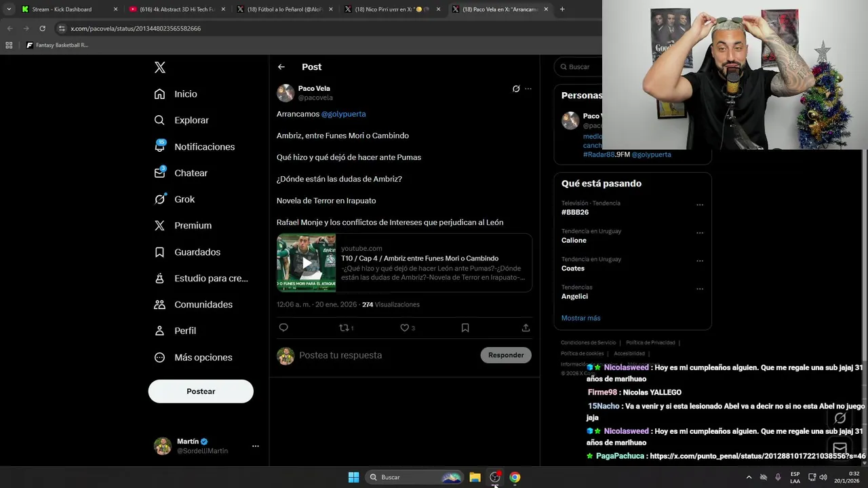Open account menu for @SordelliMartin
Screen dimensions: 868x488
pyautogui.click(x=206, y=446)
